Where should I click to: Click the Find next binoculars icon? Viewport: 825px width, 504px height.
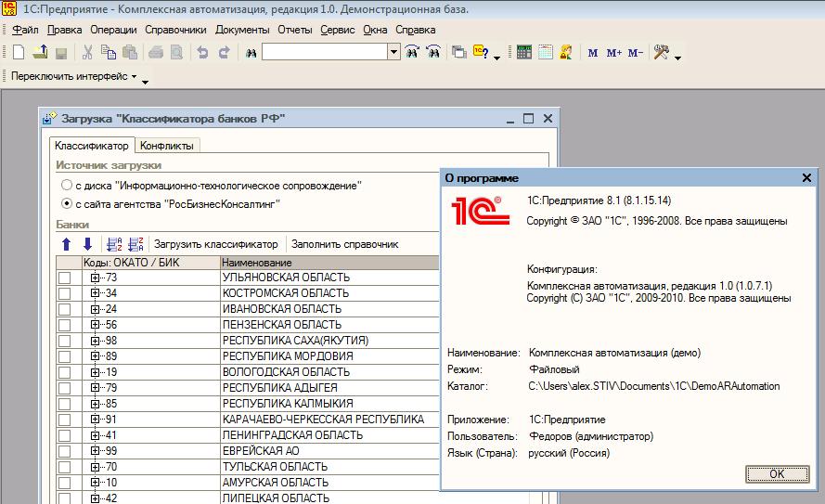[412, 52]
